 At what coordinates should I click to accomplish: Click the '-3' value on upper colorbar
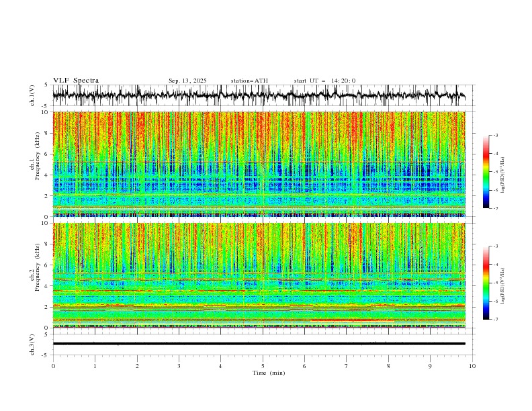496,135
